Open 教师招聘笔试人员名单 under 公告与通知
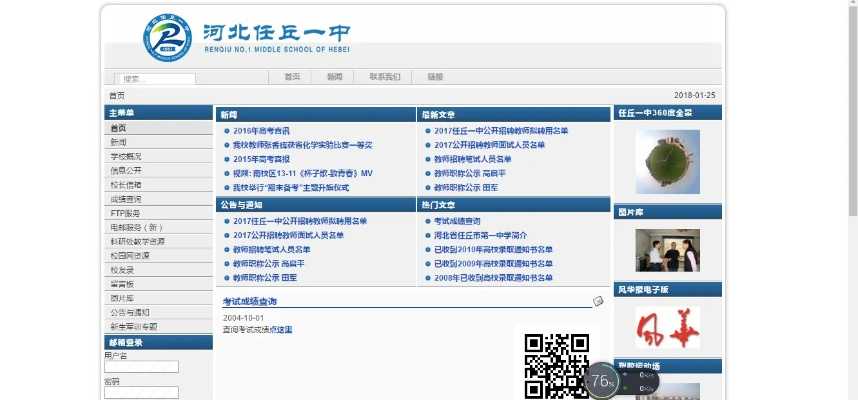This screenshot has height=400, width=858. pyautogui.click(x=271, y=250)
